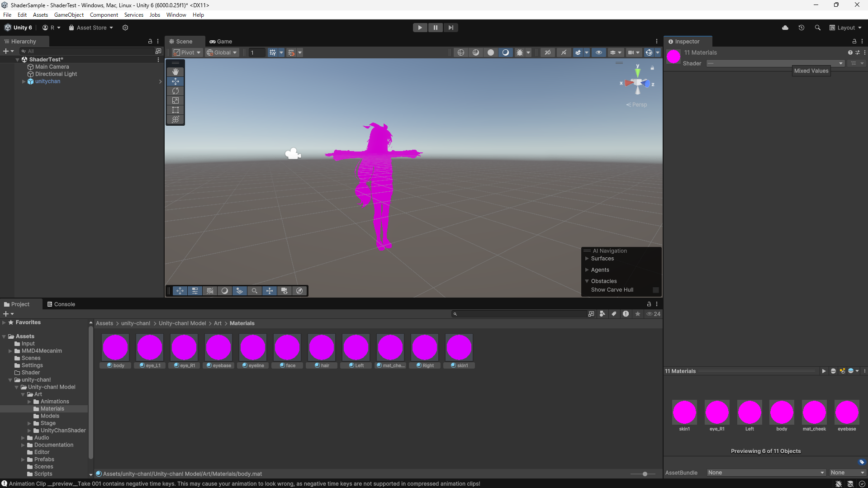Expand the unitychan object in Hierarchy
The height and width of the screenshot is (488, 868).
click(x=23, y=81)
